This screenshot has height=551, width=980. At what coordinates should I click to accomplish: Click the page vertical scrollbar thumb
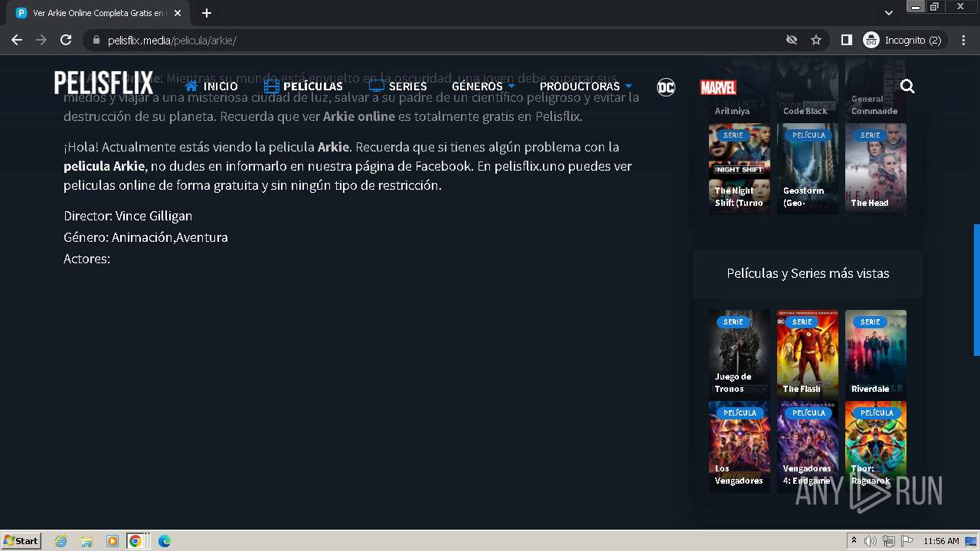[x=976, y=290]
